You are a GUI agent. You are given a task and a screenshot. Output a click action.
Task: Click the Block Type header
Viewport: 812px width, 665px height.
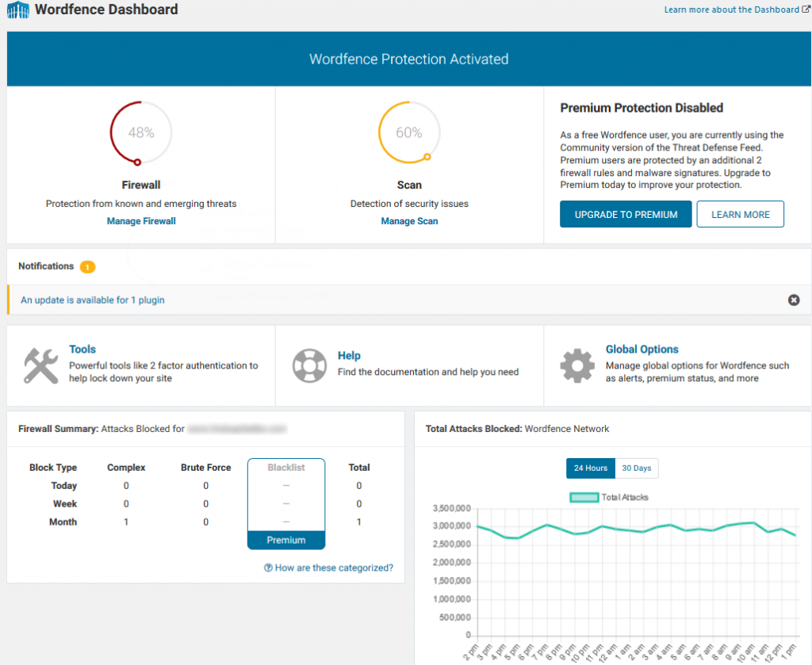53,468
